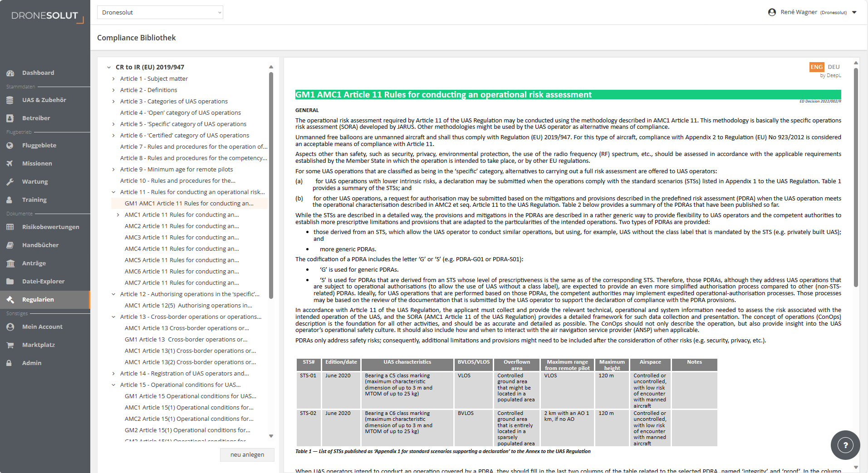This screenshot has width=868, height=473.
Task: Open the help question mark button
Action: coord(845,445)
